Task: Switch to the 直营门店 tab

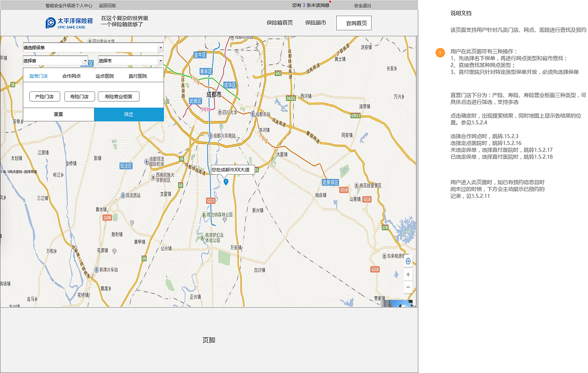Action: tap(39, 76)
